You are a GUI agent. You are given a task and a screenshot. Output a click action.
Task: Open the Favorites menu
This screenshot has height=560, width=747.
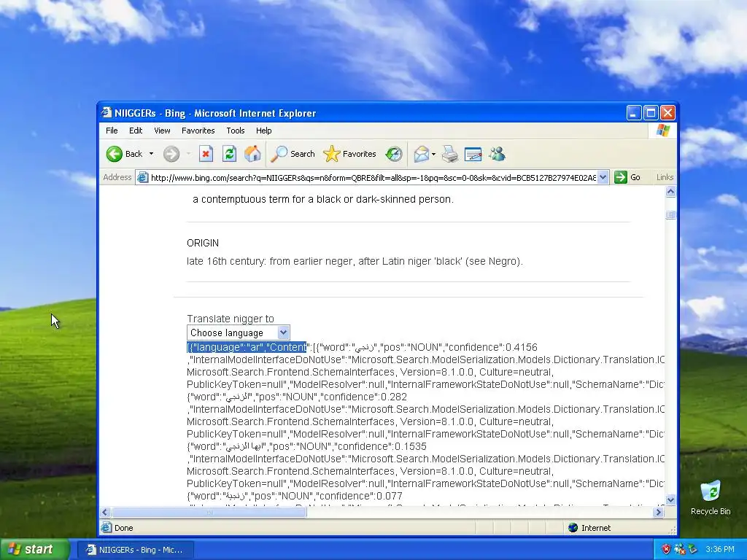coord(198,131)
